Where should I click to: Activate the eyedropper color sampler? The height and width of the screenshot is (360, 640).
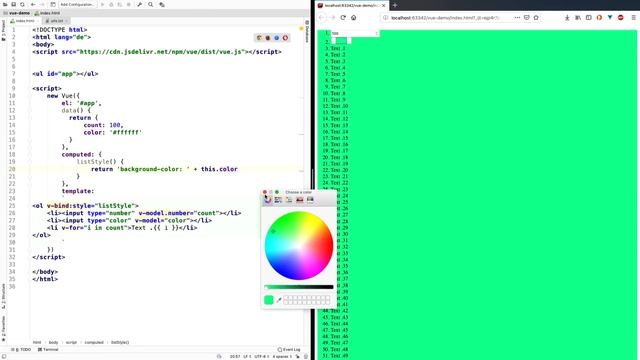point(279,300)
